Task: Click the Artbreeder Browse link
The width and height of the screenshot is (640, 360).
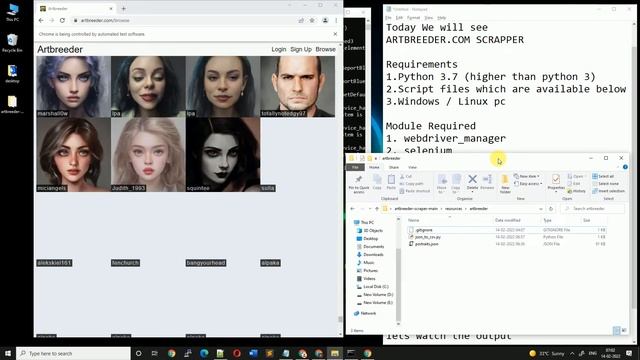Action: (x=325, y=49)
